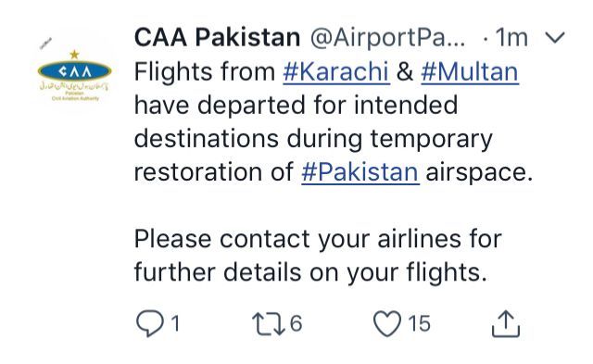Click the reply count of 1

point(175,324)
